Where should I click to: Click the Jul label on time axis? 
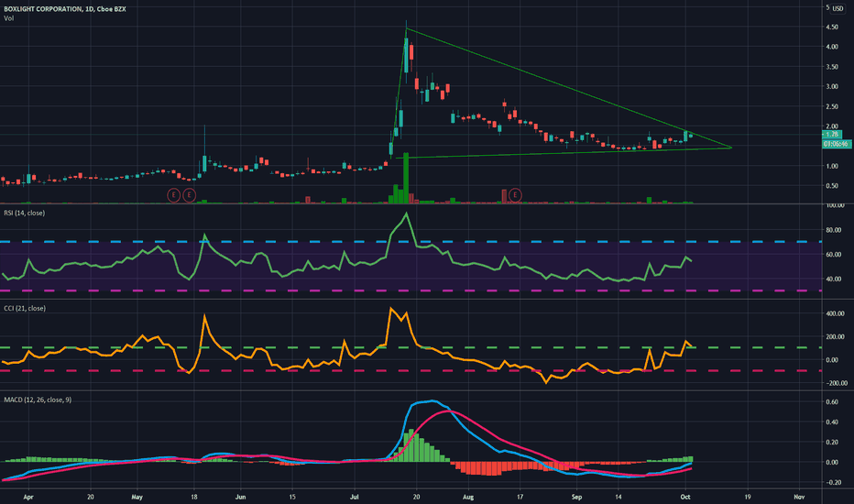click(355, 497)
